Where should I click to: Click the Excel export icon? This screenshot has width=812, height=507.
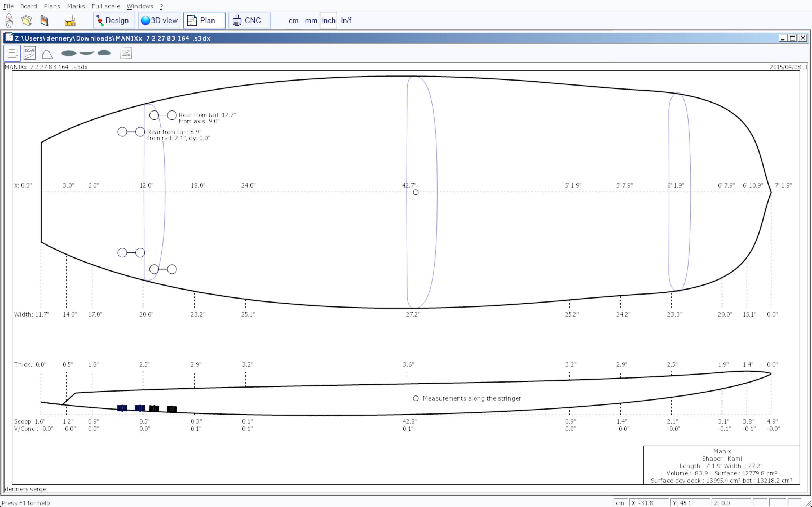point(126,53)
